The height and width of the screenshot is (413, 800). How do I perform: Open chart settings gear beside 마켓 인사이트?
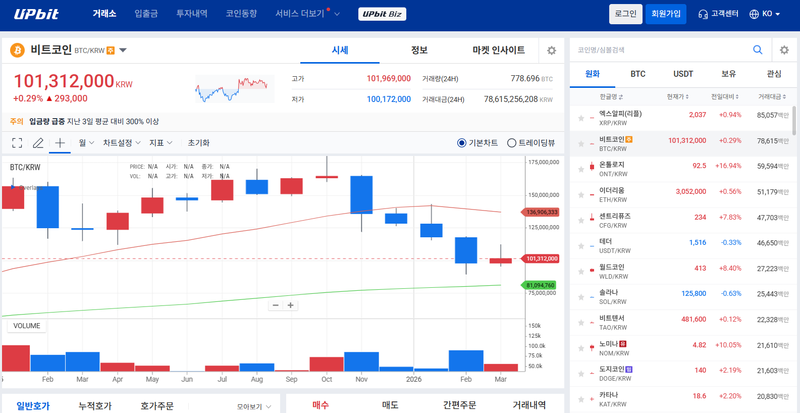(x=551, y=50)
